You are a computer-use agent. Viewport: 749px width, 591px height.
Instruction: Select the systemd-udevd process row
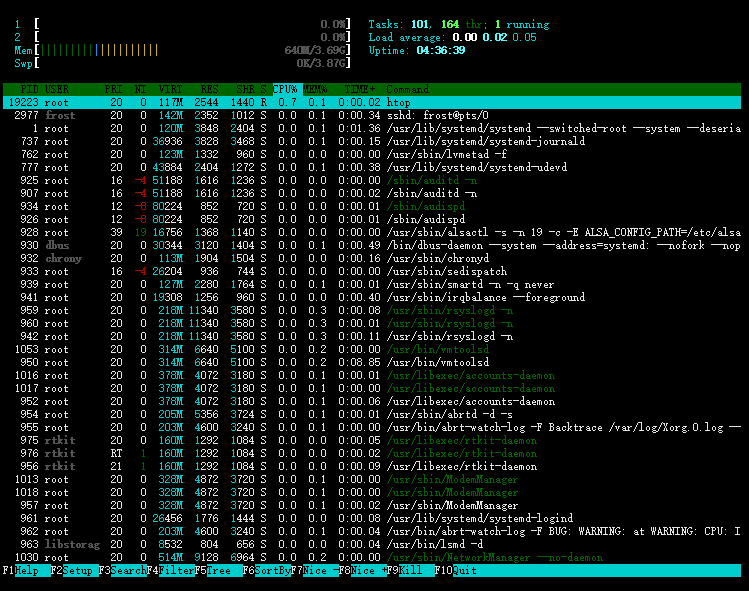[x=372, y=167]
